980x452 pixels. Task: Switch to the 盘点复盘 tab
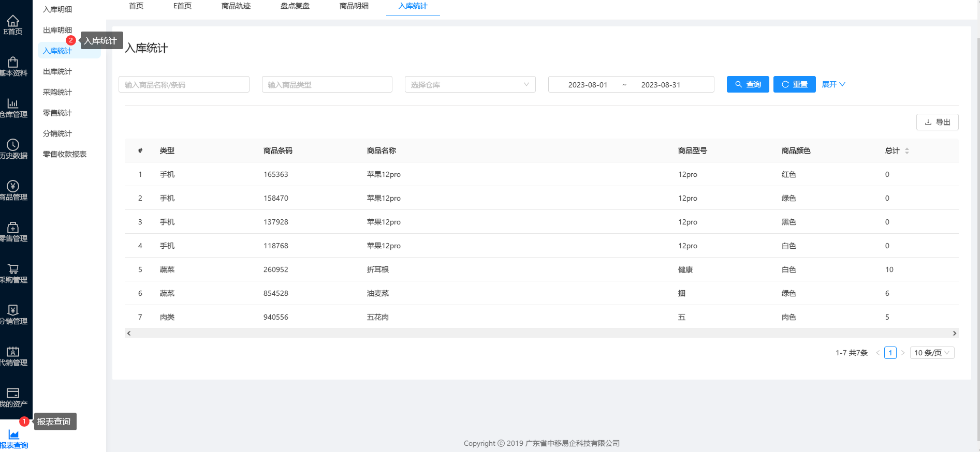tap(295, 6)
